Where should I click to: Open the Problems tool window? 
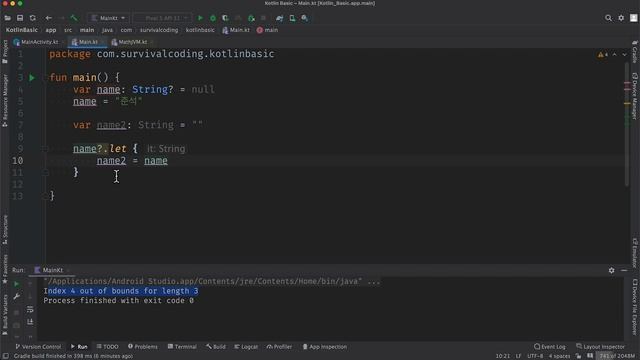(x=142, y=347)
